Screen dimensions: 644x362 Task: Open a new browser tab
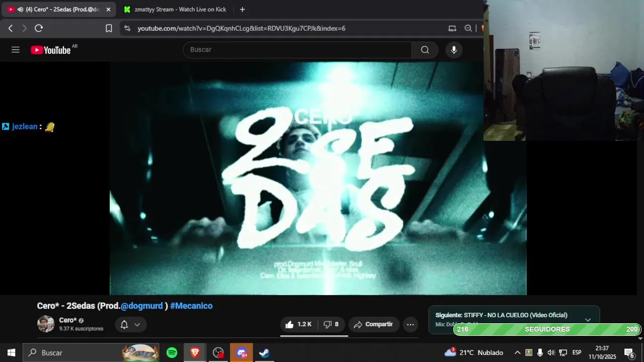(x=243, y=10)
